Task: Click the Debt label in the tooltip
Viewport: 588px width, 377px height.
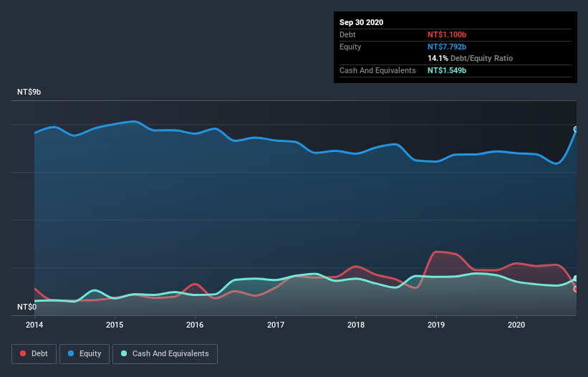Action: pyautogui.click(x=347, y=34)
